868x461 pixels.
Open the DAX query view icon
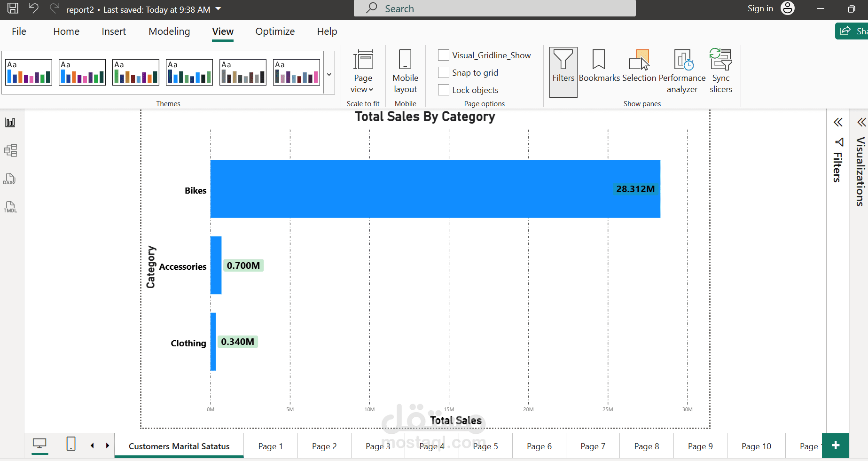10,179
